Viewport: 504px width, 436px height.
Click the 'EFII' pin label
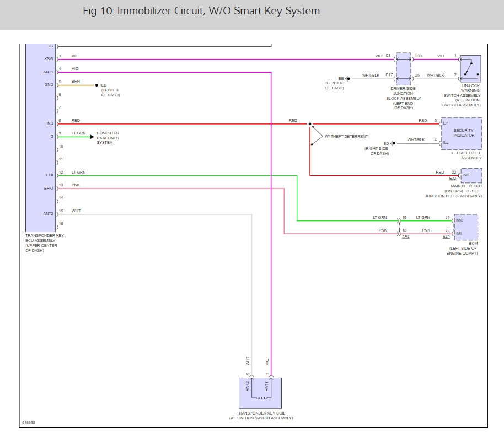[x=50, y=175]
